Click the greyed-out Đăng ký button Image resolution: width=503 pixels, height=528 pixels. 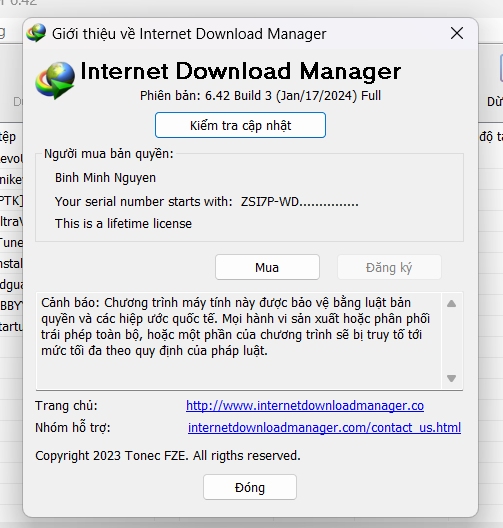click(389, 267)
